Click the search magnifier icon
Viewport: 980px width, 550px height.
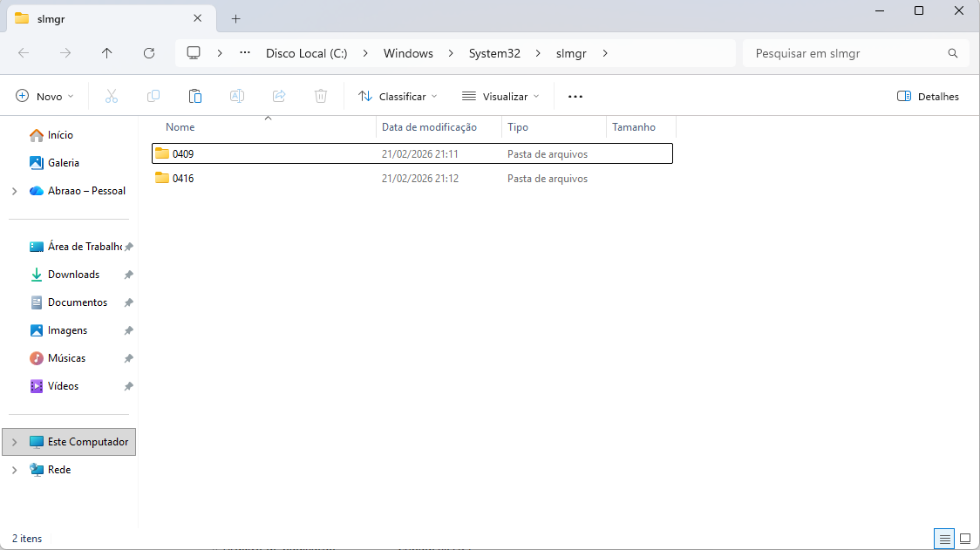[x=952, y=53]
